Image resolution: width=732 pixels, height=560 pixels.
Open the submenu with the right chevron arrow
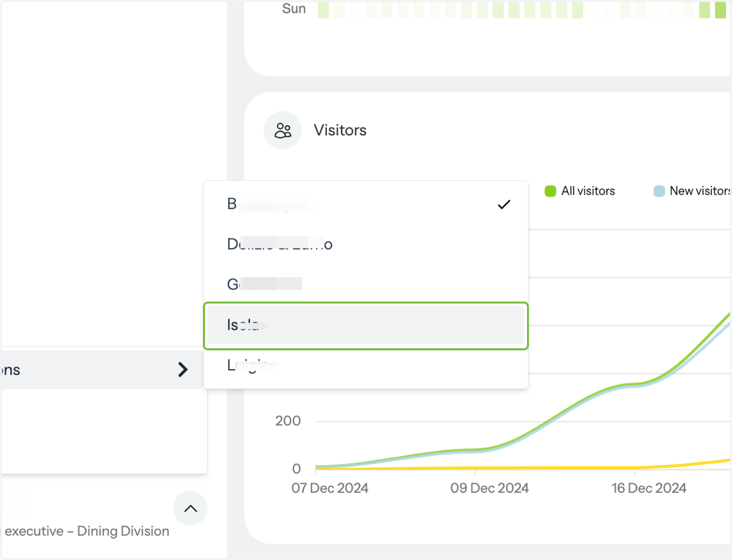(182, 369)
